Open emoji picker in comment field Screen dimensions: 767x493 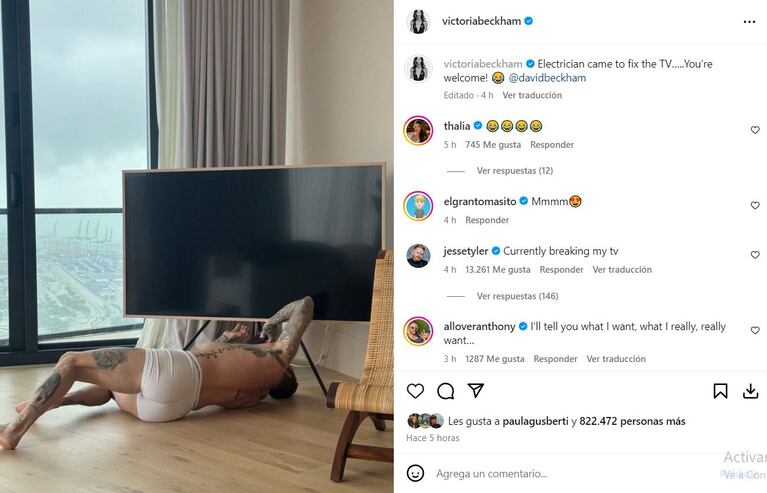tap(415, 473)
